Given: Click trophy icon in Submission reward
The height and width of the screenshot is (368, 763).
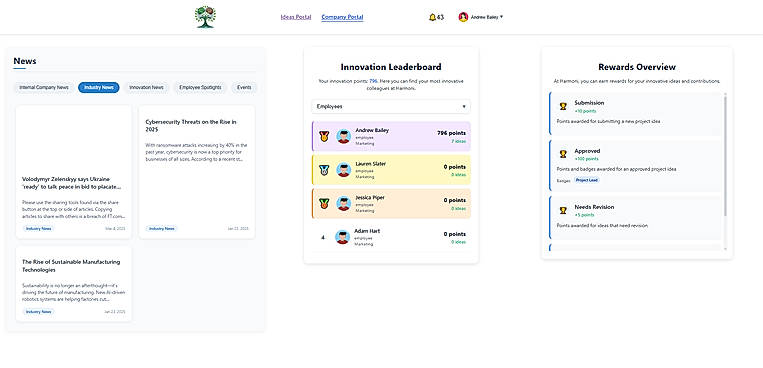Looking at the screenshot, I should pyautogui.click(x=563, y=106).
